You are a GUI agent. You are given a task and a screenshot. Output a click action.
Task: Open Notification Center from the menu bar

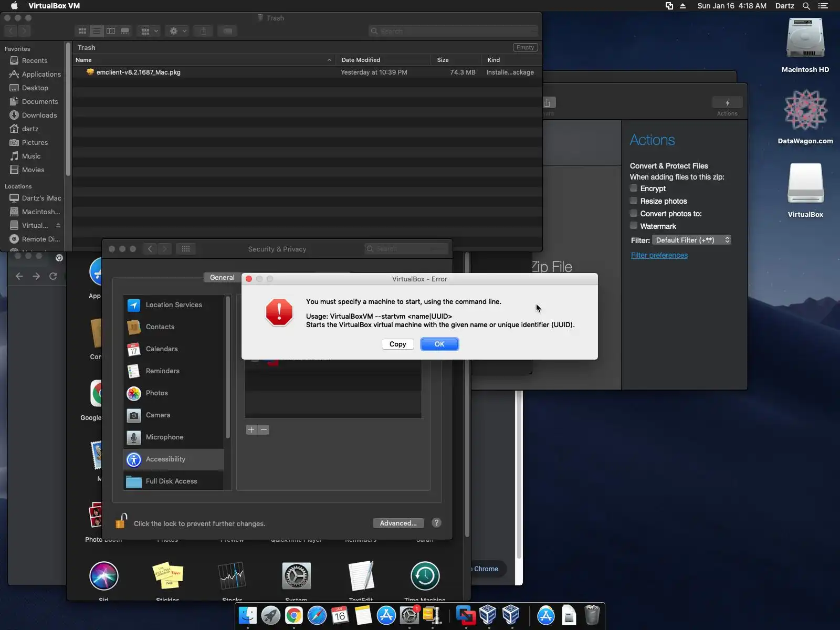click(x=823, y=6)
